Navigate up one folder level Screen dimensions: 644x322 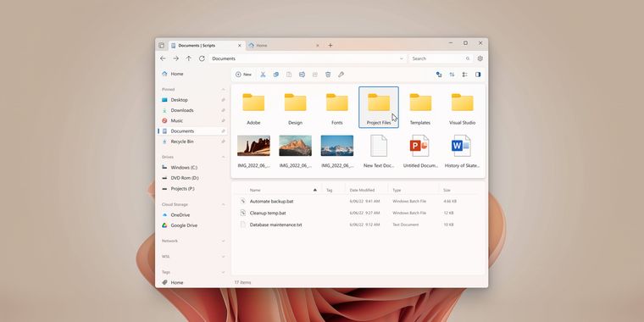(188, 58)
